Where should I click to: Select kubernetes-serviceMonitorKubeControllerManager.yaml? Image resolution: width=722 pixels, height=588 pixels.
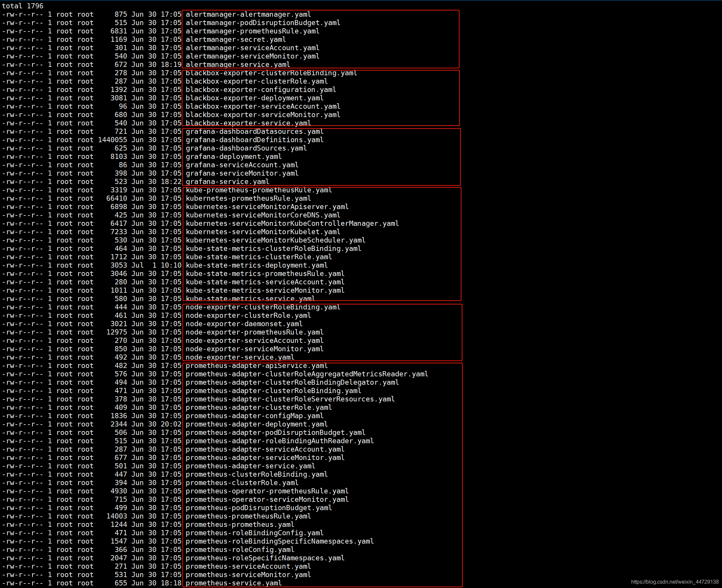[292, 223]
